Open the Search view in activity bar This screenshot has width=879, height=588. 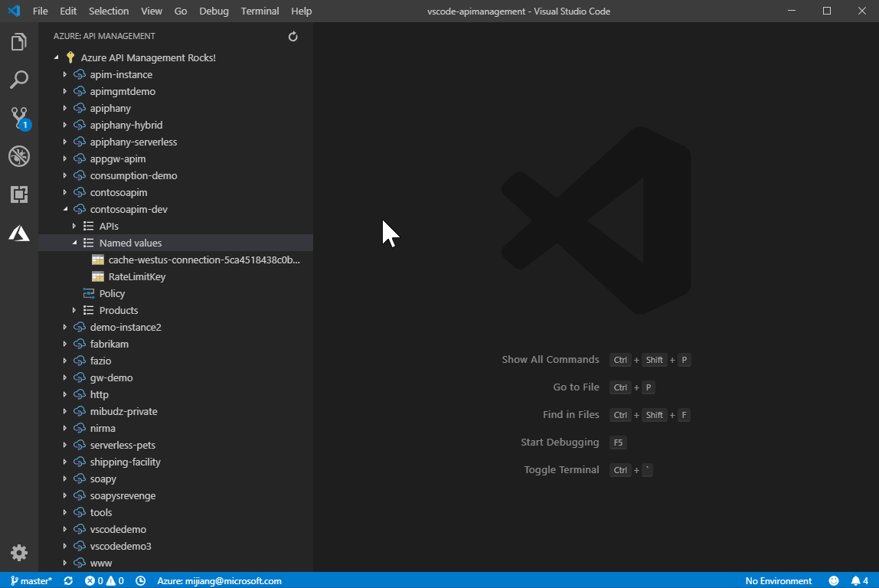tap(19, 80)
